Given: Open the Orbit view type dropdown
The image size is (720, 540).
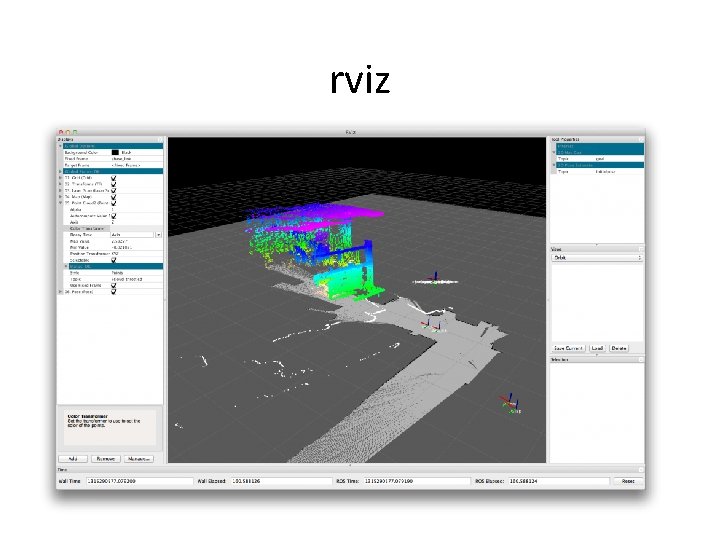Looking at the screenshot, I should [x=596, y=258].
